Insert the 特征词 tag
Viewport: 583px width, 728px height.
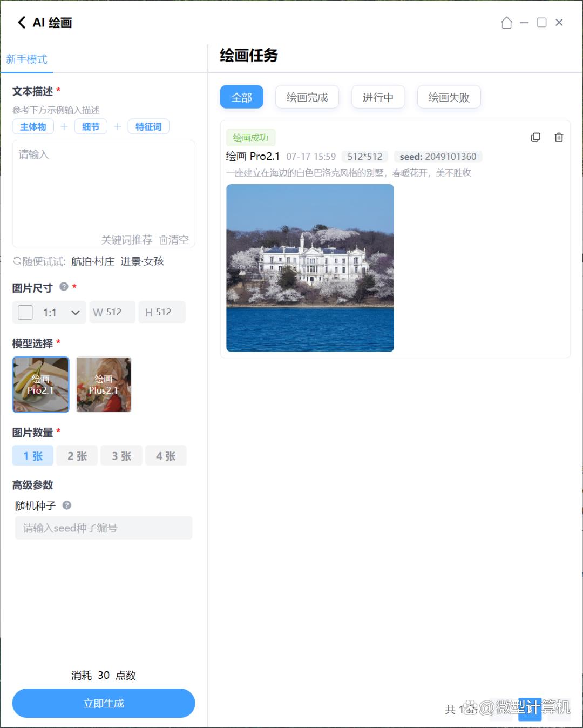pyautogui.click(x=148, y=127)
